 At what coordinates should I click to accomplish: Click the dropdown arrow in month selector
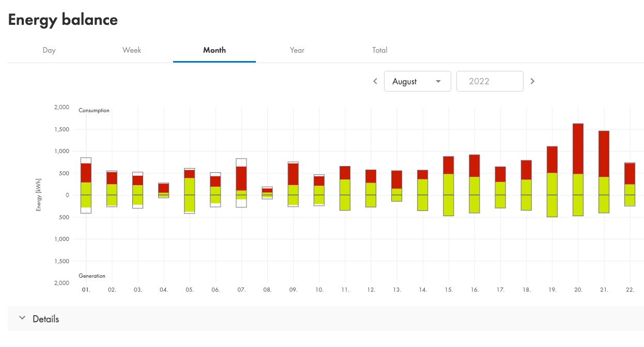click(x=438, y=81)
